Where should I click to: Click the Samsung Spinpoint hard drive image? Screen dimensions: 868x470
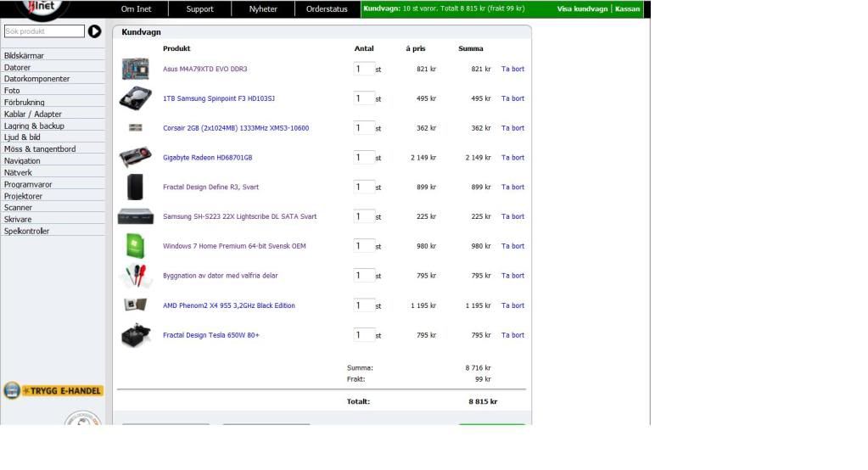[x=135, y=98]
